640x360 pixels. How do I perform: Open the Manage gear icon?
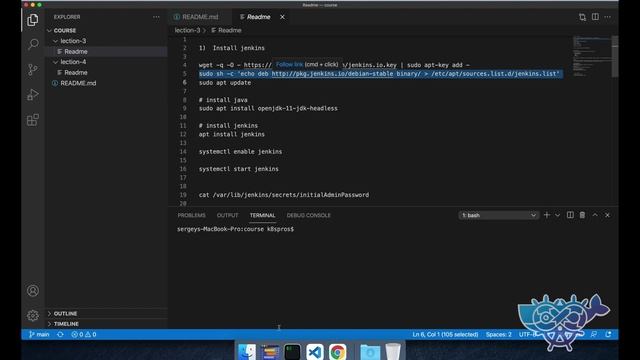tap(33, 315)
